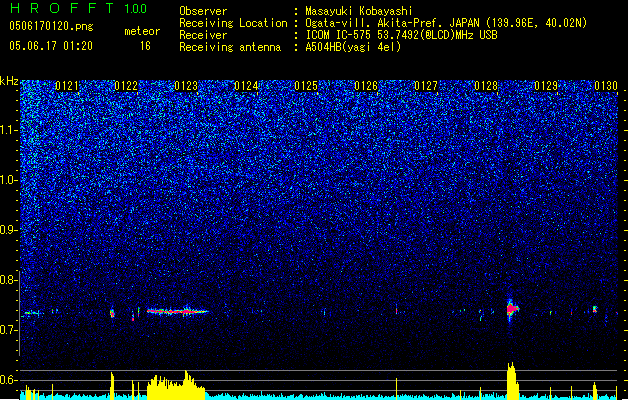Click the HROFFT 1.0.0 title text
Screen dimensions: 629x400
pos(78,8)
